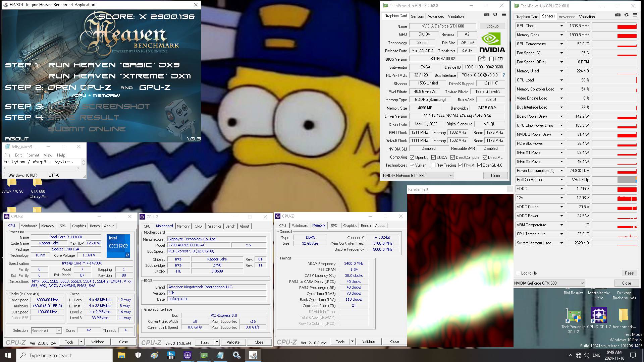
Task: Open the CPU-Z taskbar icon
Action: pos(187,355)
